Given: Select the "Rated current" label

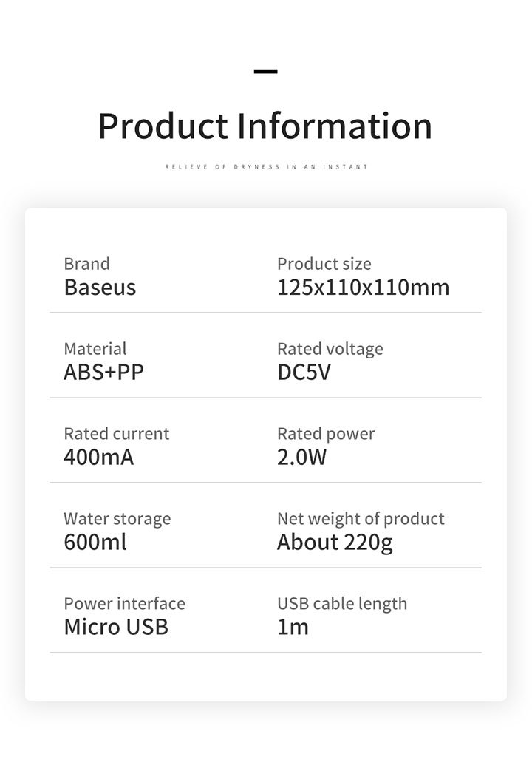Looking at the screenshot, I should coord(117,434).
